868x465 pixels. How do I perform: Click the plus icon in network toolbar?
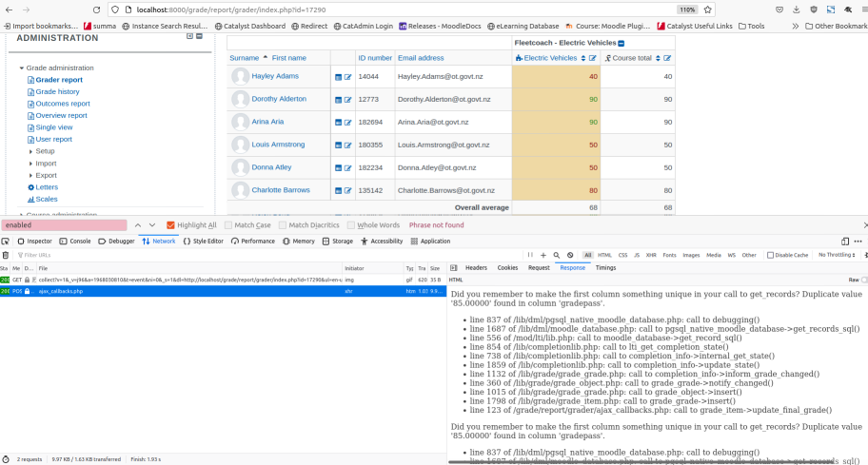[543, 255]
